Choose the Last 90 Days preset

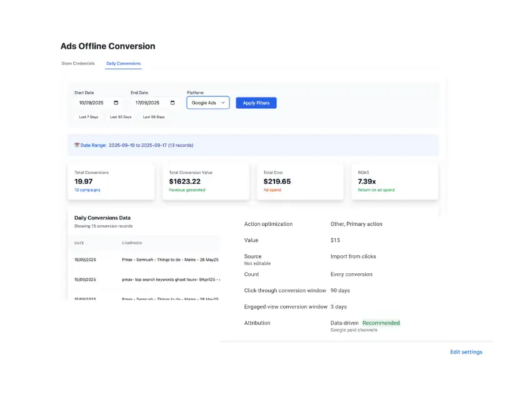point(154,117)
